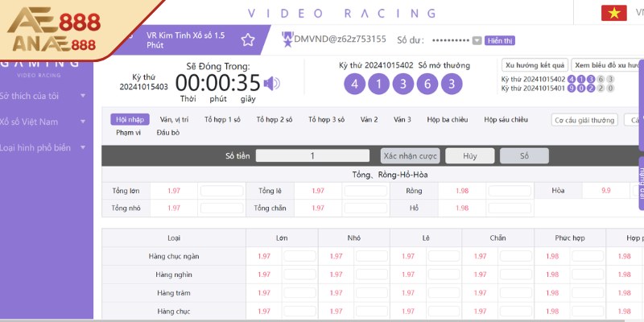Open the Đấu bò tab
The width and height of the screenshot is (644, 322).
[168, 132]
